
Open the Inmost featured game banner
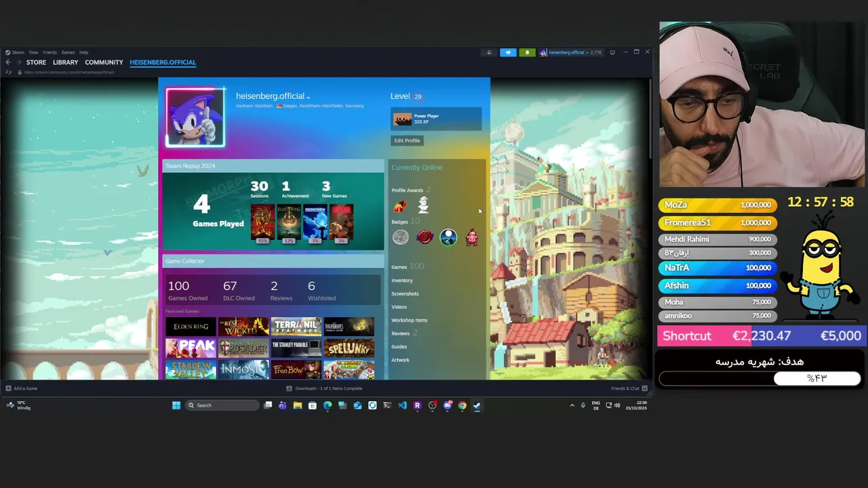click(243, 370)
